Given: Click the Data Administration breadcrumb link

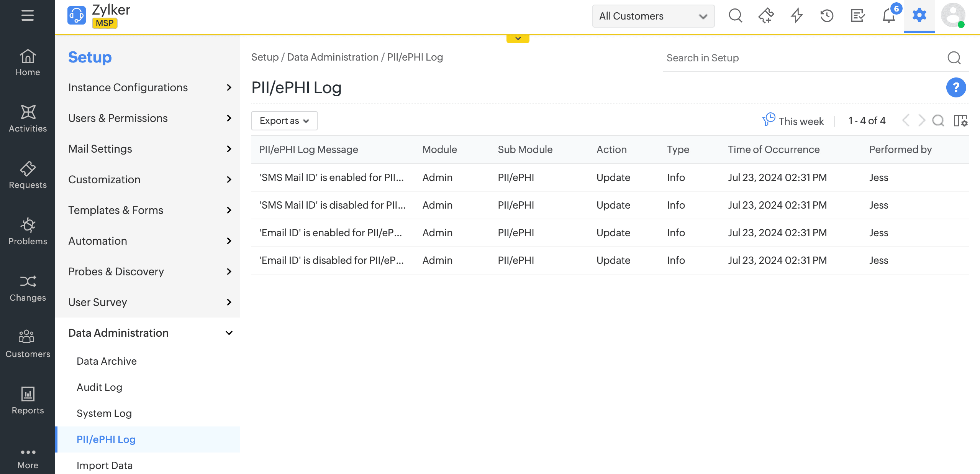Looking at the screenshot, I should pyautogui.click(x=333, y=57).
